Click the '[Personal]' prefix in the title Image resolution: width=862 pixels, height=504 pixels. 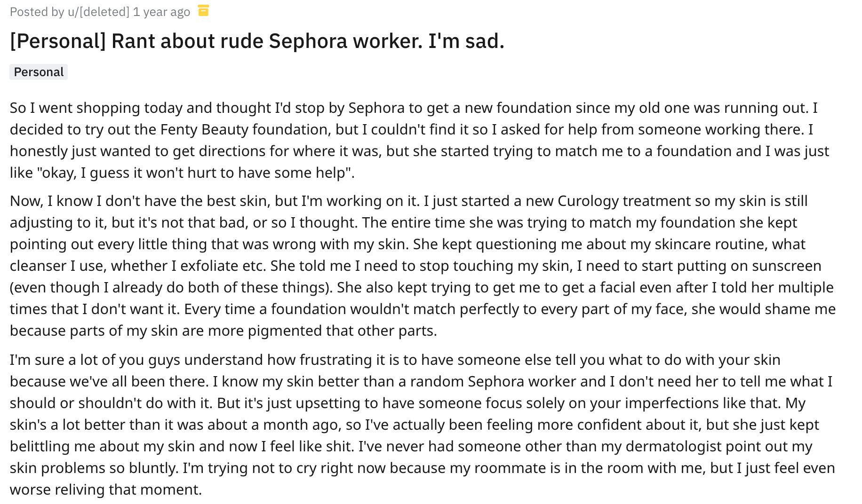58,41
